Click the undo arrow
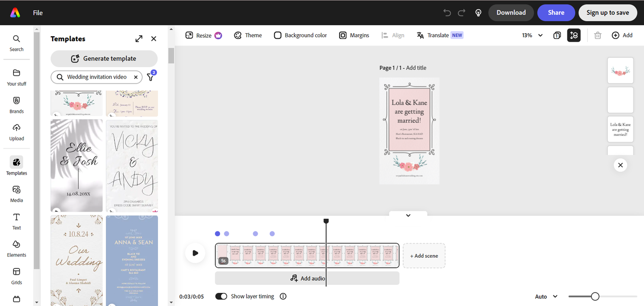The height and width of the screenshot is (306, 644). [447, 13]
